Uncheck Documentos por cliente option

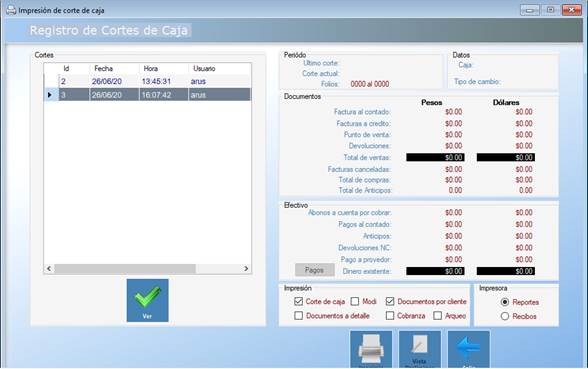pyautogui.click(x=390, y=301)
